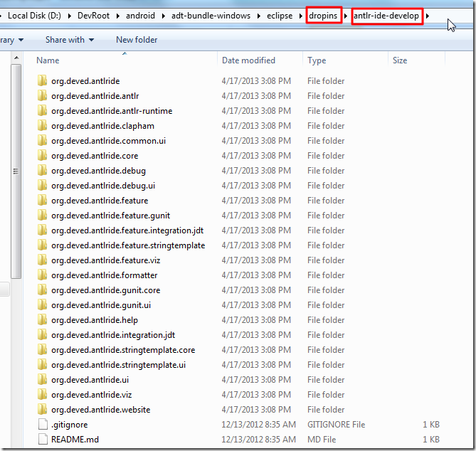The image size is (476, 451).
Task: Click antlr-ide-develop in the address bar
Action: point(386,16)
